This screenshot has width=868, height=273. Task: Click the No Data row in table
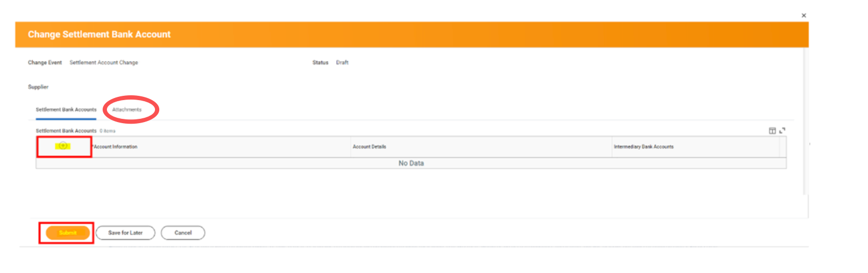[x=410, y=163]
